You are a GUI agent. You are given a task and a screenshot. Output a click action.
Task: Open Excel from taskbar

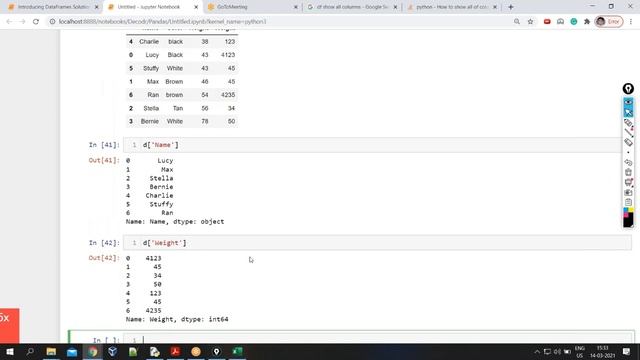tap(237, 351)
